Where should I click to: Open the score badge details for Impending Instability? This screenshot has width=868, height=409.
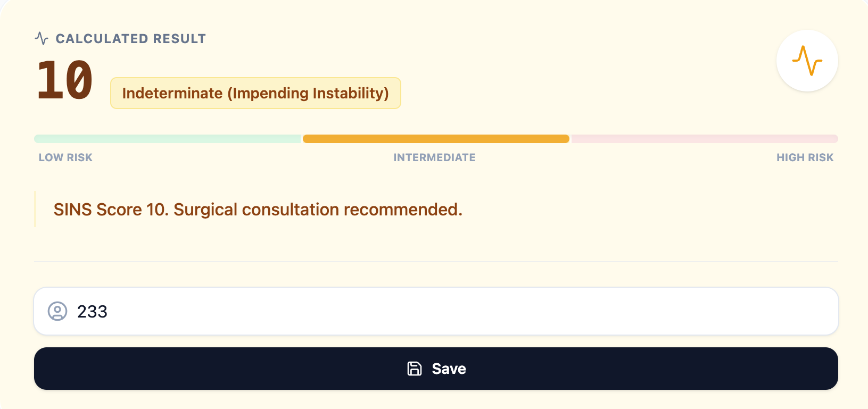pos(255,93)
